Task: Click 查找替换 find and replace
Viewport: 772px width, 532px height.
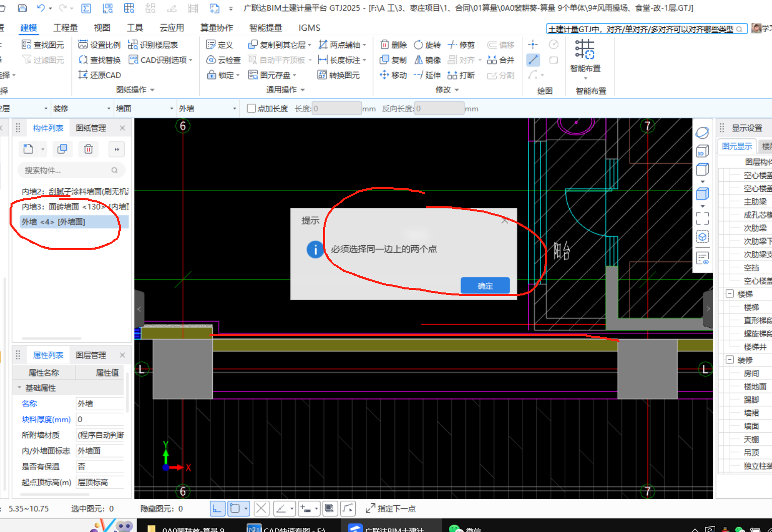Action: point(100,60)
